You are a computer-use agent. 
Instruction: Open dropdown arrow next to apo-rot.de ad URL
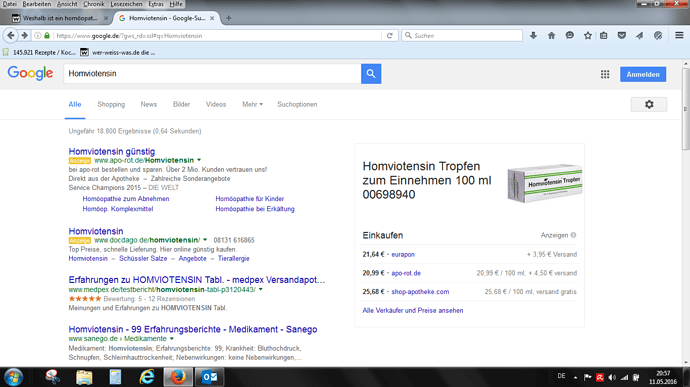tap(199, 160)
